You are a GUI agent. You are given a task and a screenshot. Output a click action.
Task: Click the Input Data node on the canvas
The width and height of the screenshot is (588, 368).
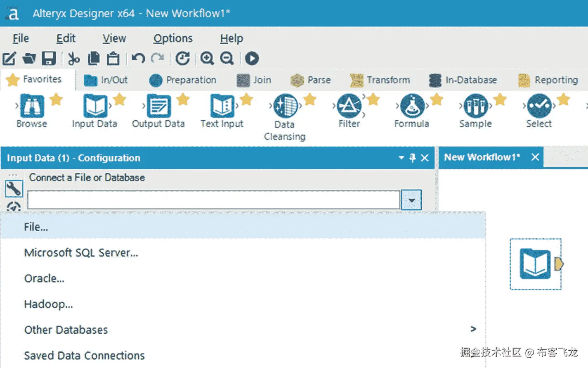coord(535,264)
